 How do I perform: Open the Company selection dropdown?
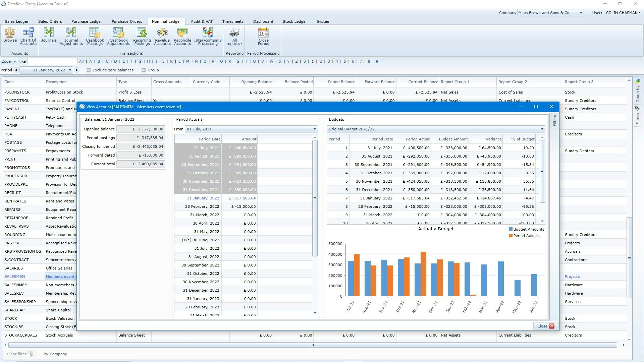581,13
